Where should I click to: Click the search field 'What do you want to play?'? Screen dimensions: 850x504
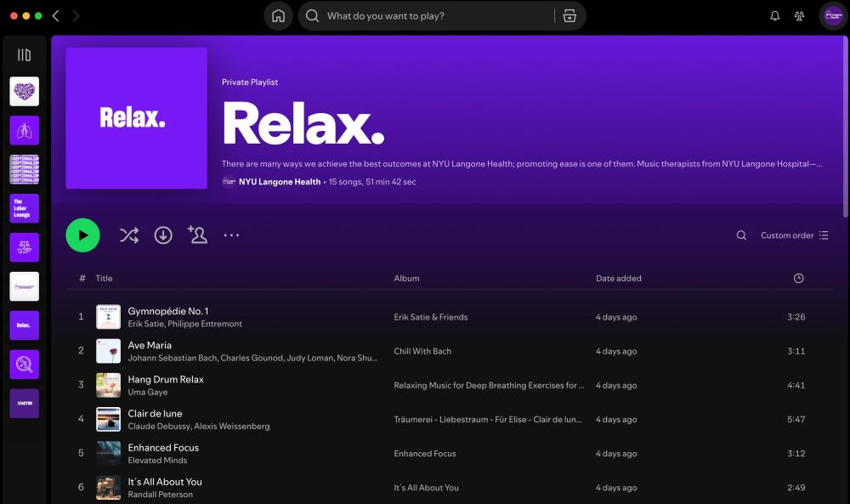433,16
